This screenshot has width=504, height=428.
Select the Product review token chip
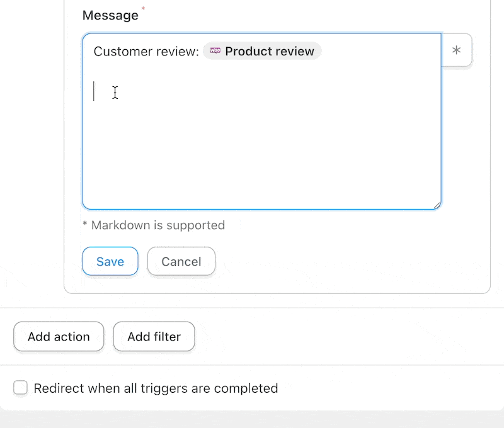point(262,51)
